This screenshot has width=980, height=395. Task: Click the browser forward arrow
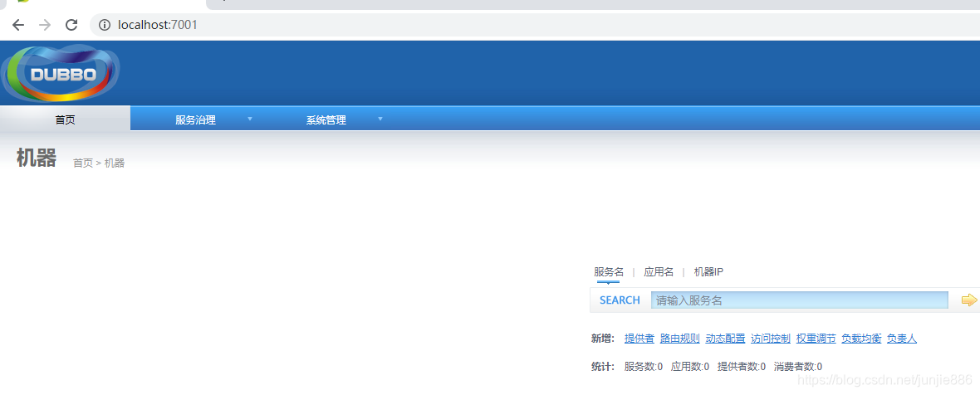(x=45, y=25)
